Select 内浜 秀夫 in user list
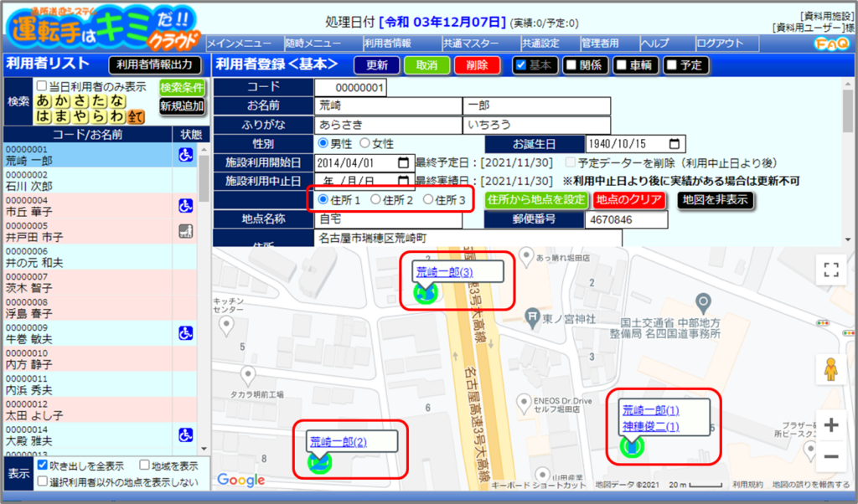 (100, 384)
